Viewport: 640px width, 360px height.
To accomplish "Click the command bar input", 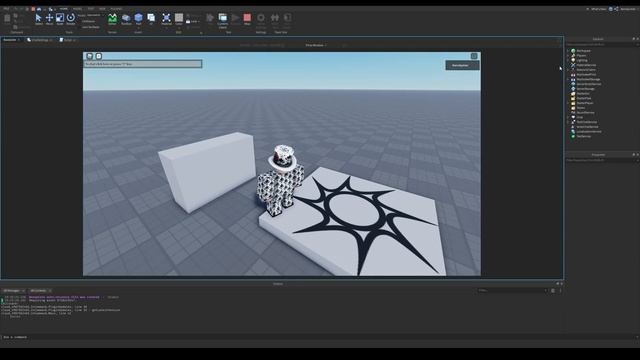I will point(318,337).
